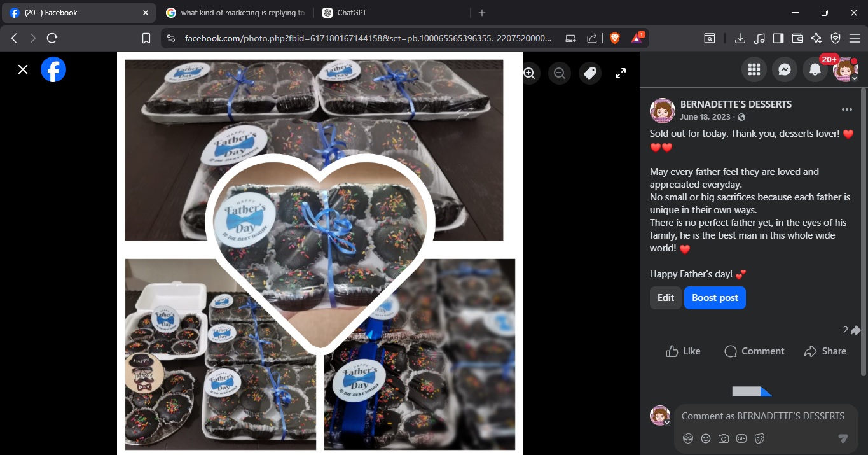Go forward in the browser
Viewport: 868px width, 455px height.
33,38
